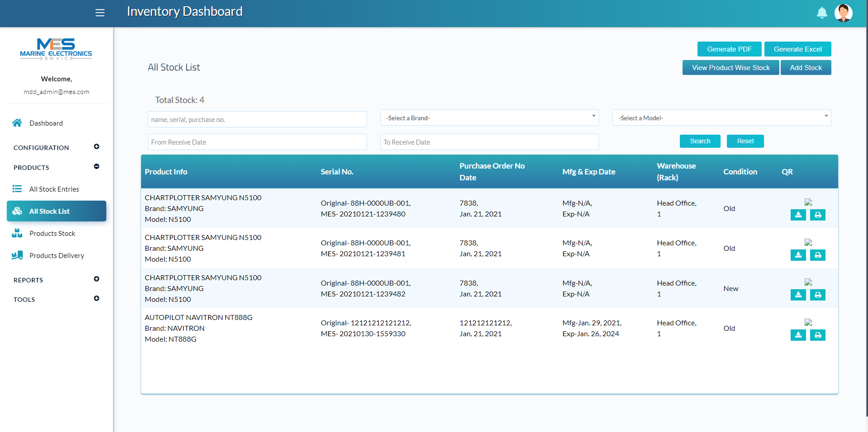The height and width of the screenshot is (432, 868).
Task: Open Products Stock page
Action: tap(57, 233)
